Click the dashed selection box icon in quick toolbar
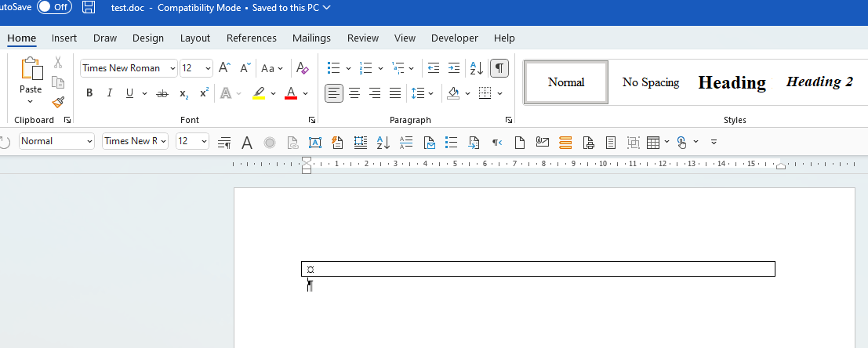 click(x=361, y=143)
